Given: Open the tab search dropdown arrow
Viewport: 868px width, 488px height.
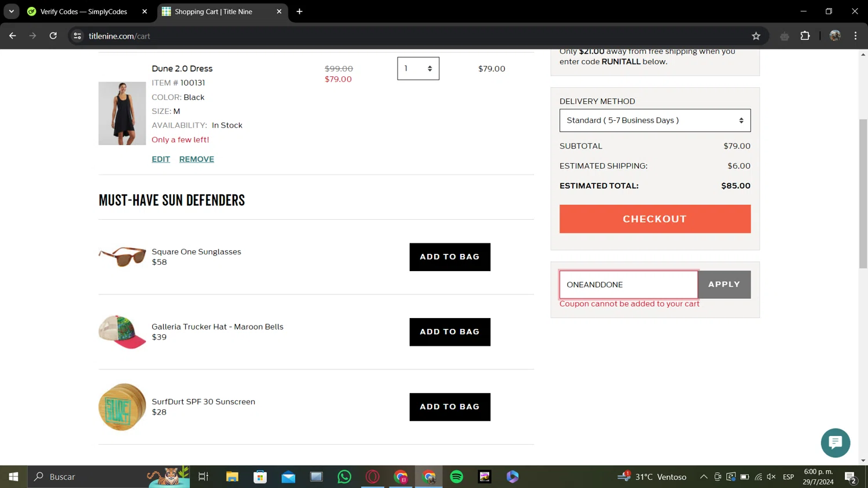Looking at the screenshot, I should 12,12.
